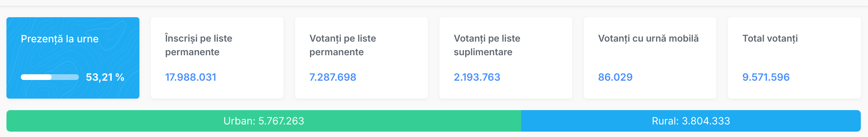This screenshot has height=137, width=868.
Task: Open the Votanți pe liste suplimentare card
Action: point(506,58)
